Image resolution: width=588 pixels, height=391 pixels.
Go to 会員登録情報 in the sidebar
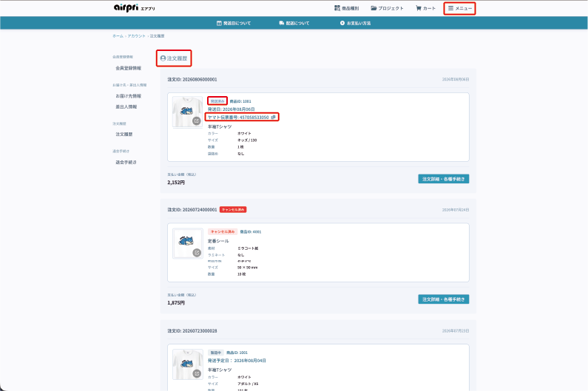pos(128,68)
